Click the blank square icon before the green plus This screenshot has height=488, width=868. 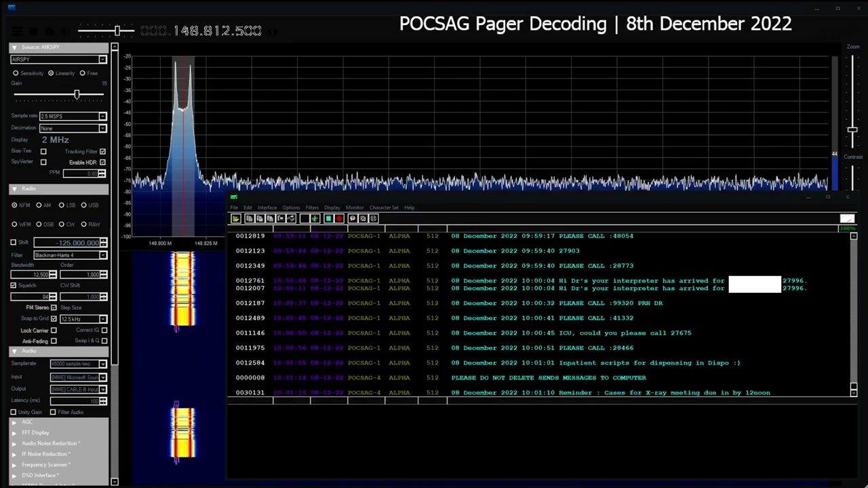click(x=304, y=218)
